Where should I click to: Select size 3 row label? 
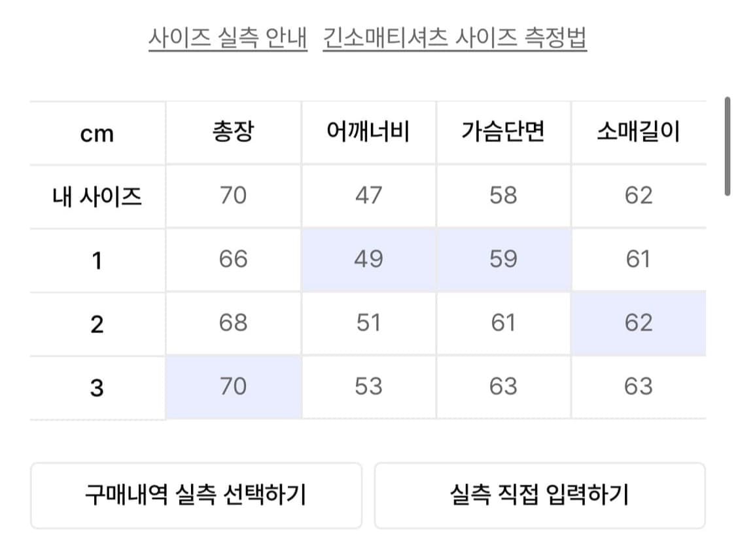pos(97,386)
